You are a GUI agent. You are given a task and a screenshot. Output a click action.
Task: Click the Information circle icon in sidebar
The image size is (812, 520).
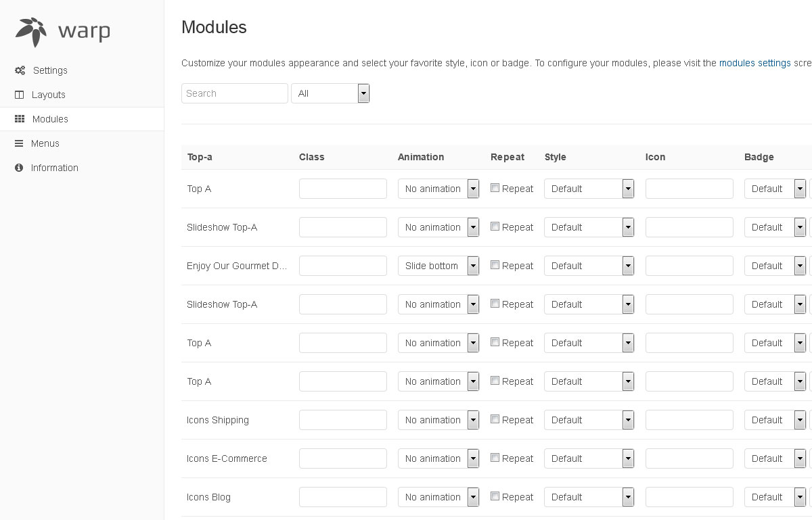(19, 168)
